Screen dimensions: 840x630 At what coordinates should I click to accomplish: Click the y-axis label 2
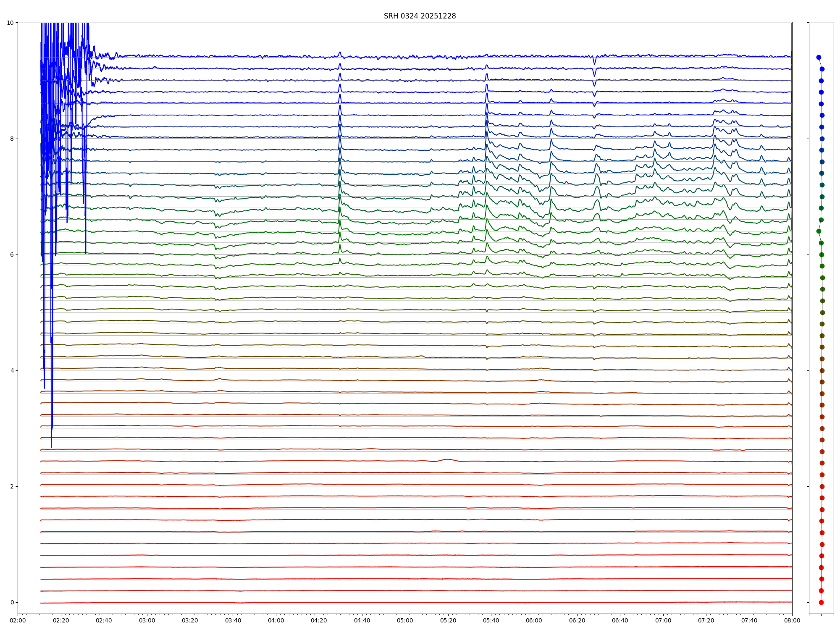12,487
